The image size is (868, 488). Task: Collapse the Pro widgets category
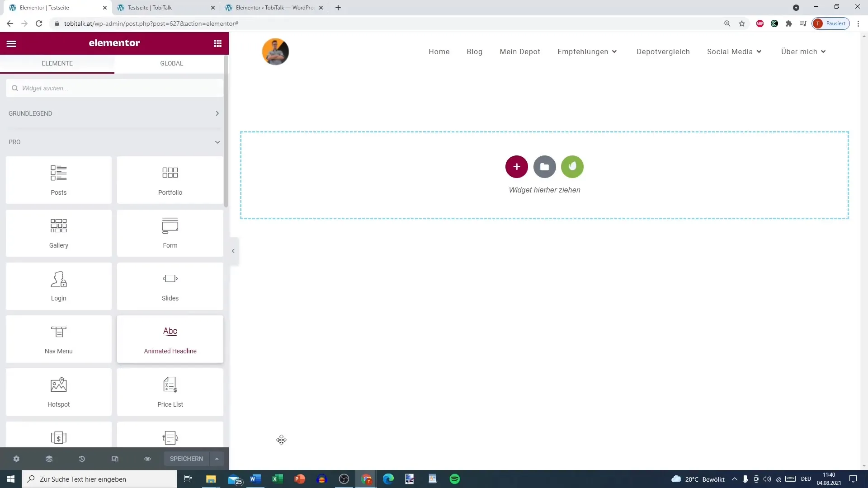114,142
